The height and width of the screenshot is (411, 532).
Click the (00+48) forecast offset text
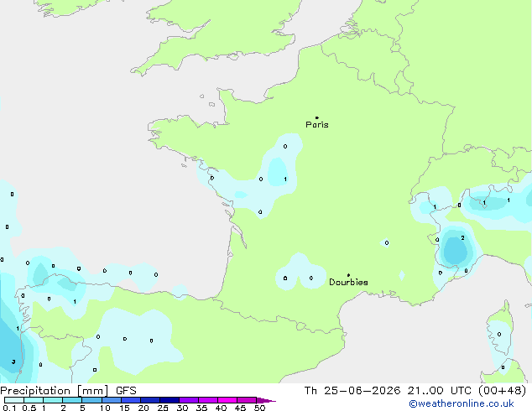pos(503,391)
